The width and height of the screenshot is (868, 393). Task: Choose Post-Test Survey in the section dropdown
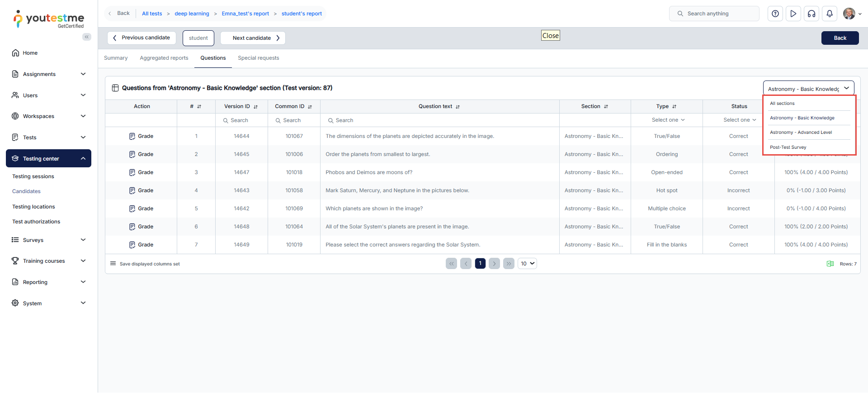(x=788, y=147)
